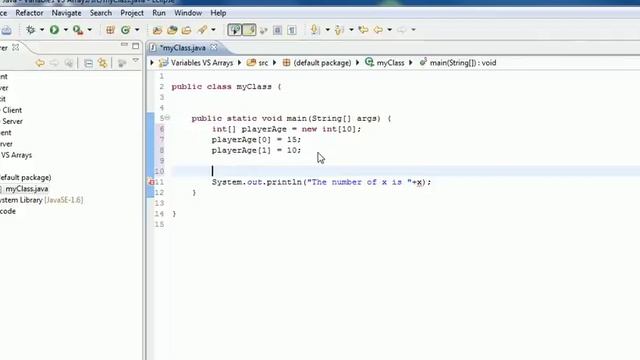This screenshot has width=640, height=360.
Task: Open the Next Annotation dropdown arrow
Action: point(327,30)
